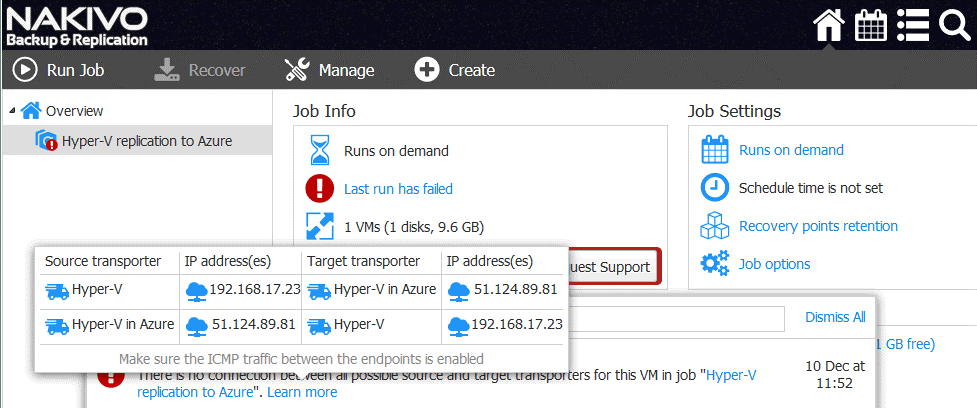The width and height of the screenshot is (977, 408).
Task: Open the Manage menu
Action: (x=329, y=70)
